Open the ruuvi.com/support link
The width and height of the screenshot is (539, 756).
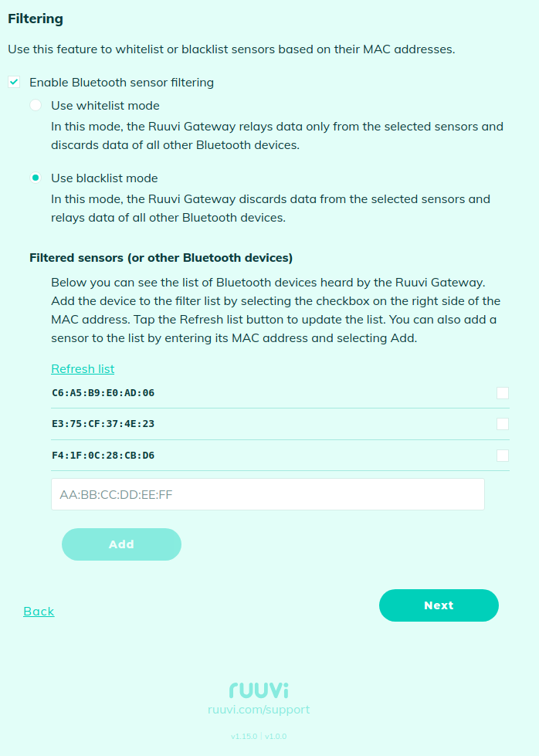coord(259,710)
